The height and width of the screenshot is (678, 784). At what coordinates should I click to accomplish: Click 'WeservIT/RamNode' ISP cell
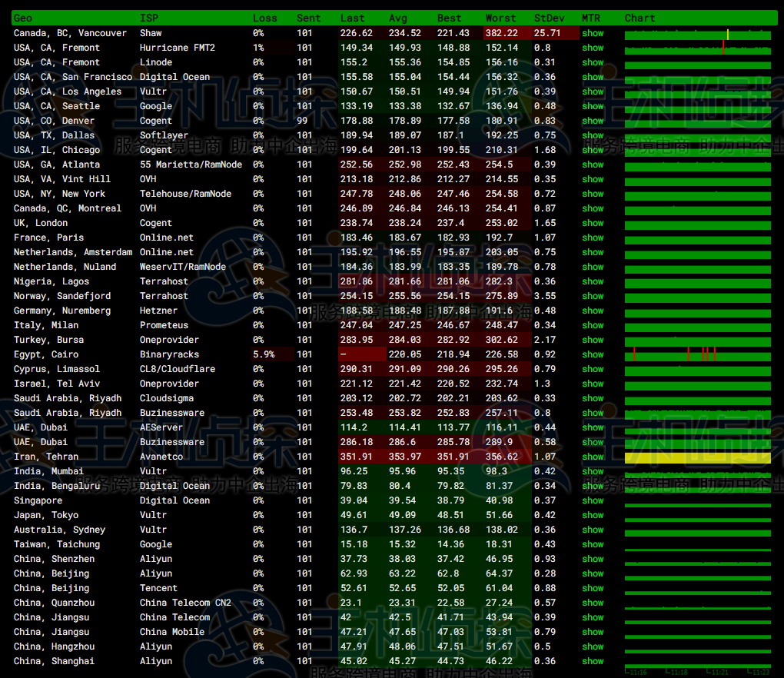[182, 267]
